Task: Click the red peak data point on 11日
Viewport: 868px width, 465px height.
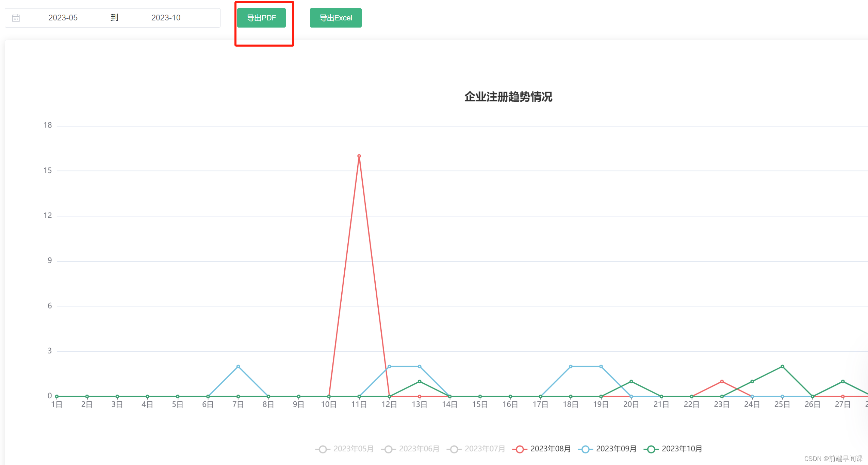Action: (359, 156)
